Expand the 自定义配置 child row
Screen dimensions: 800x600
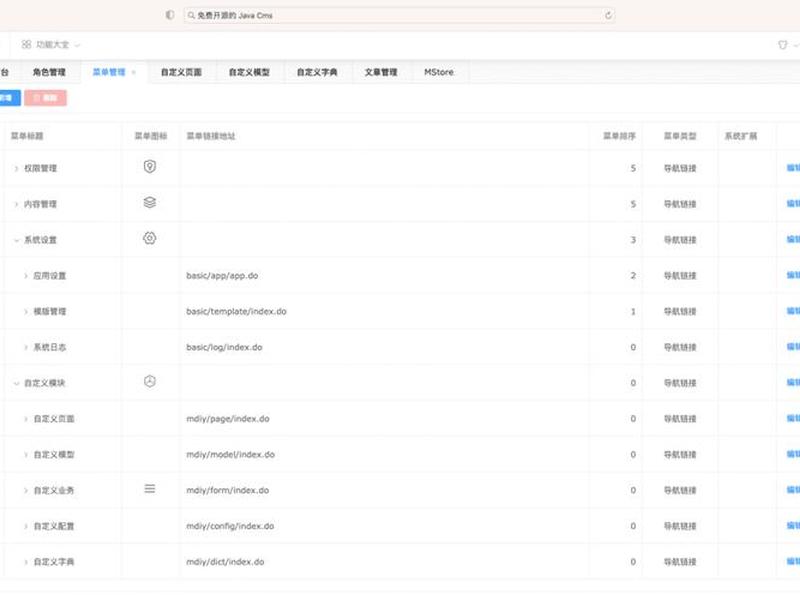point(26,526)
